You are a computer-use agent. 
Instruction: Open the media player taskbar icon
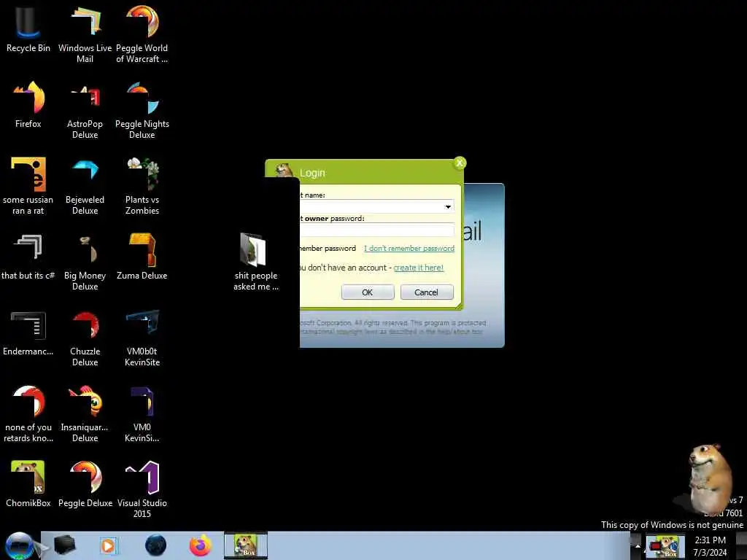point(108,545)
